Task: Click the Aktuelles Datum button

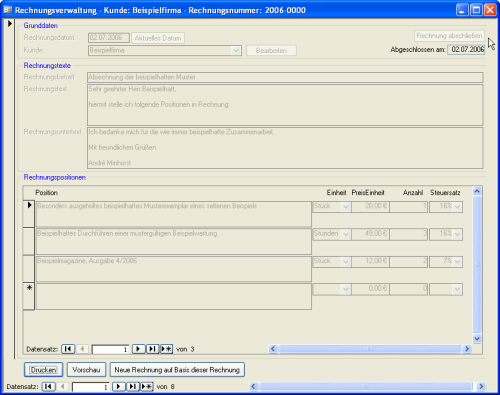Action: pyautogui.click(x=158, y=38)
